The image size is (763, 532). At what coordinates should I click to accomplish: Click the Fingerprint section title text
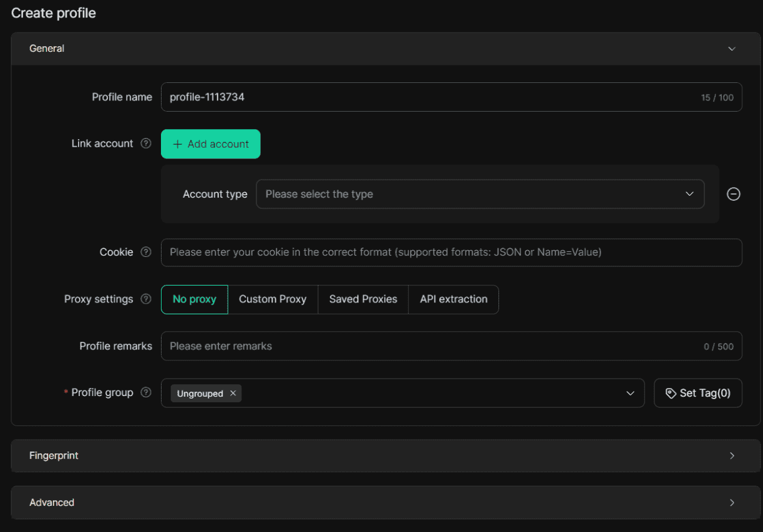54,455
